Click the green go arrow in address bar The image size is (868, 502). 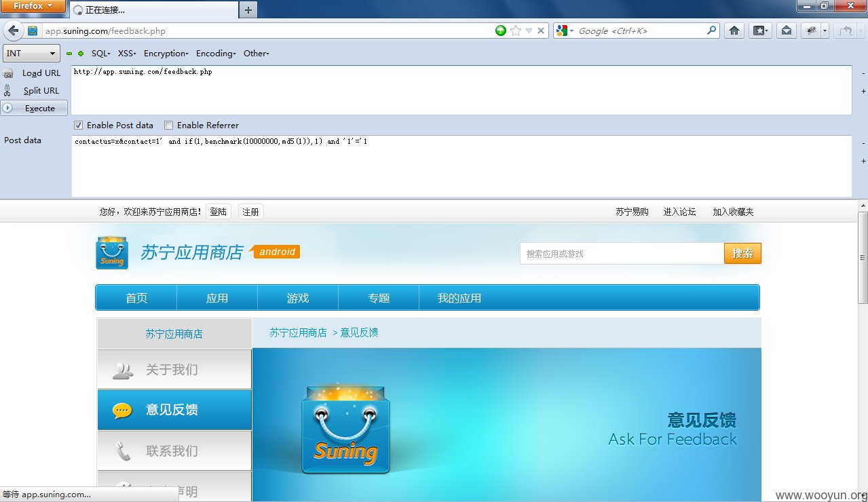click(x=501, y=31)
